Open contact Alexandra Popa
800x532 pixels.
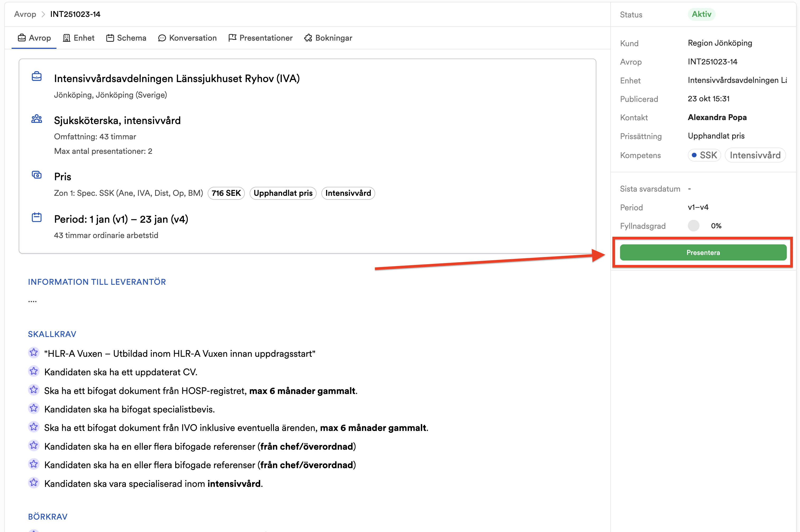click(x=717, y=117)
